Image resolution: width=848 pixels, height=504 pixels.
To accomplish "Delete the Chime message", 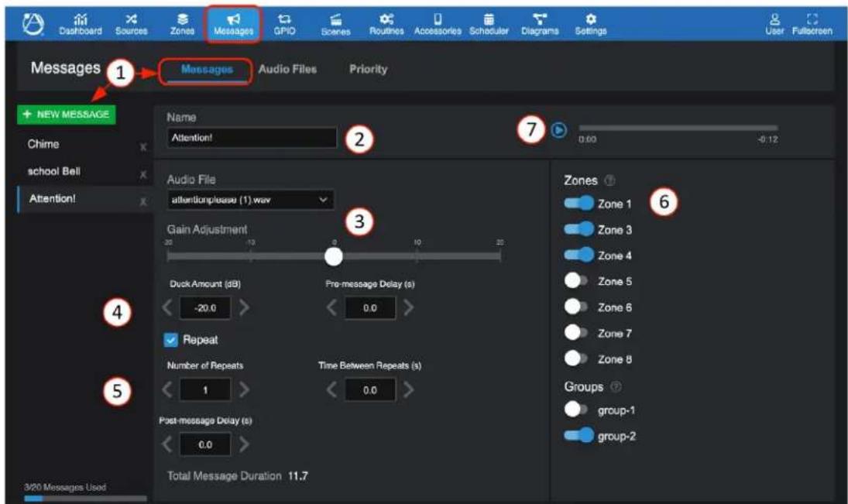I will [x=142, y=147].
